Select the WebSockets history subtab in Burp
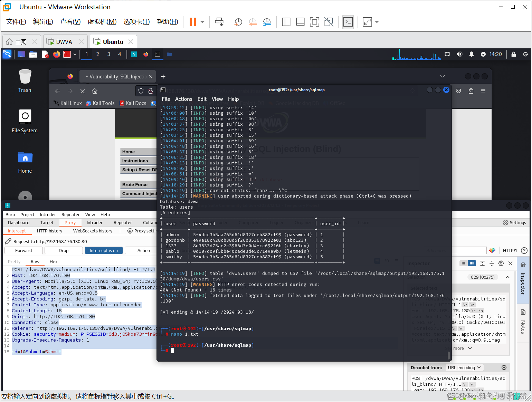Viewport: 532px width, 402px height. point(93,231)
